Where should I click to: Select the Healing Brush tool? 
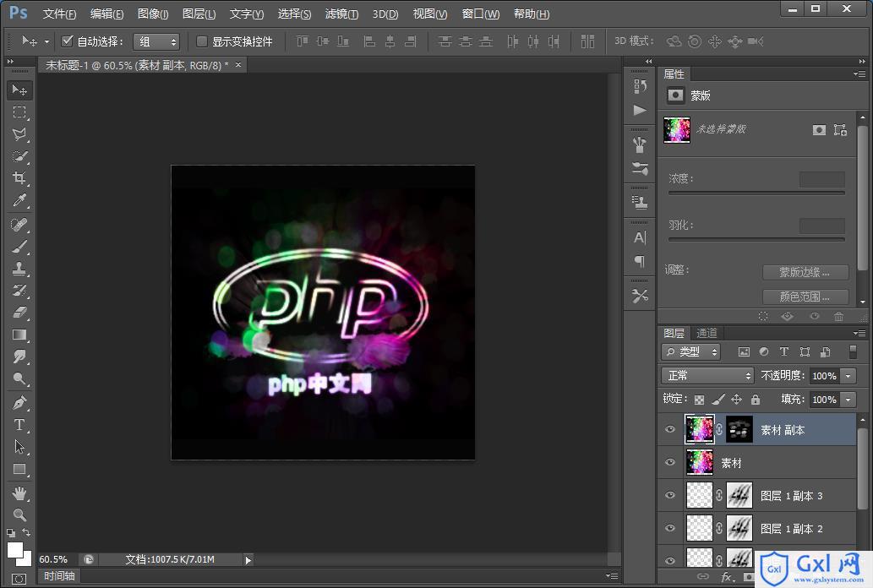pyautogui.click(x=19, y=225)
